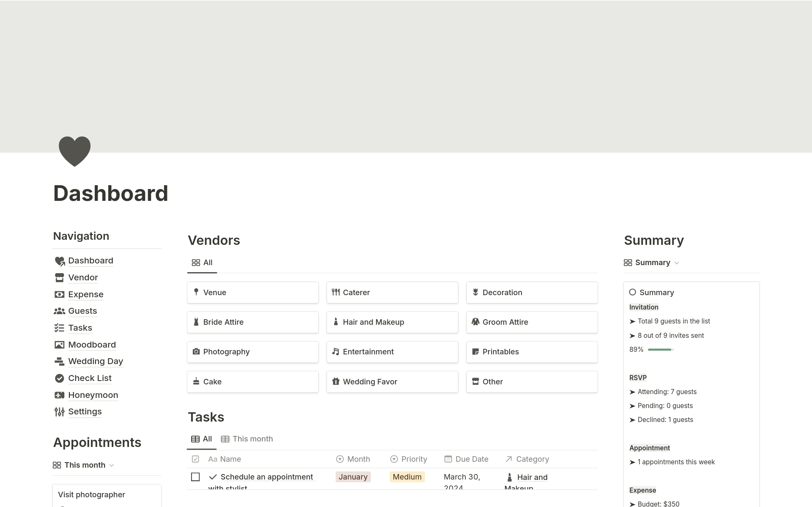812x507 pixels.
Task: Click the pin icon on the Venue card
Action: pos(196,292)
